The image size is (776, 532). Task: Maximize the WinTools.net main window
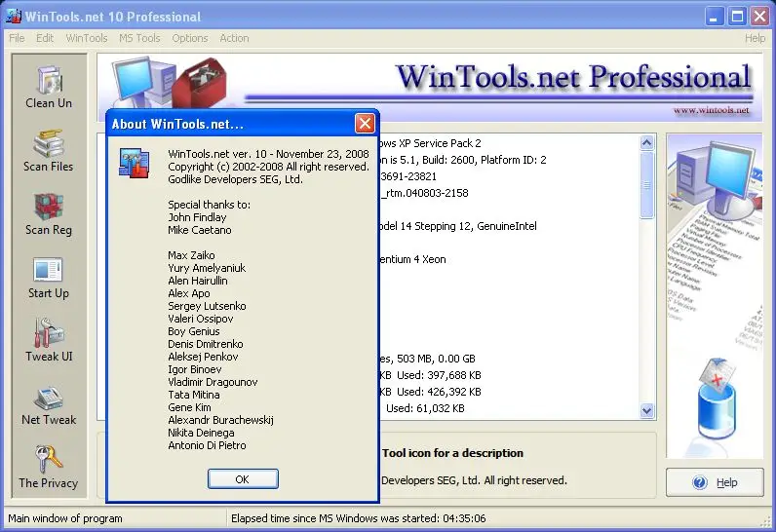737,17
